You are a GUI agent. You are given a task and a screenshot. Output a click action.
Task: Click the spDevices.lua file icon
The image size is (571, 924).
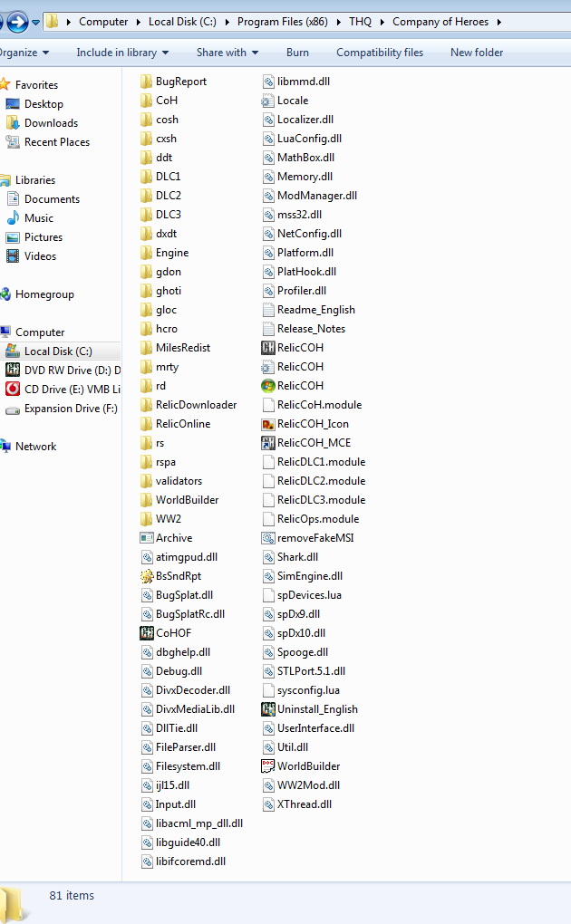(x=267, y=595)
